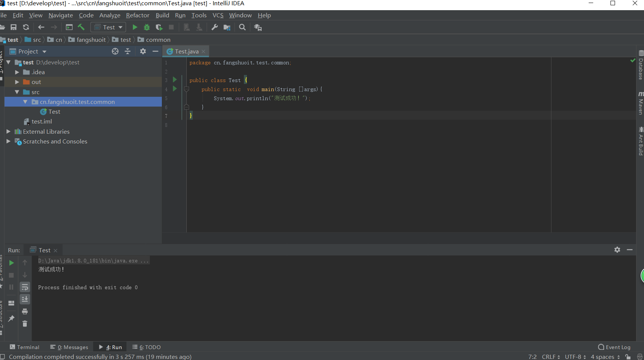
Task: Fold the main method with gutter fold marker
Action: pos(186,89)
